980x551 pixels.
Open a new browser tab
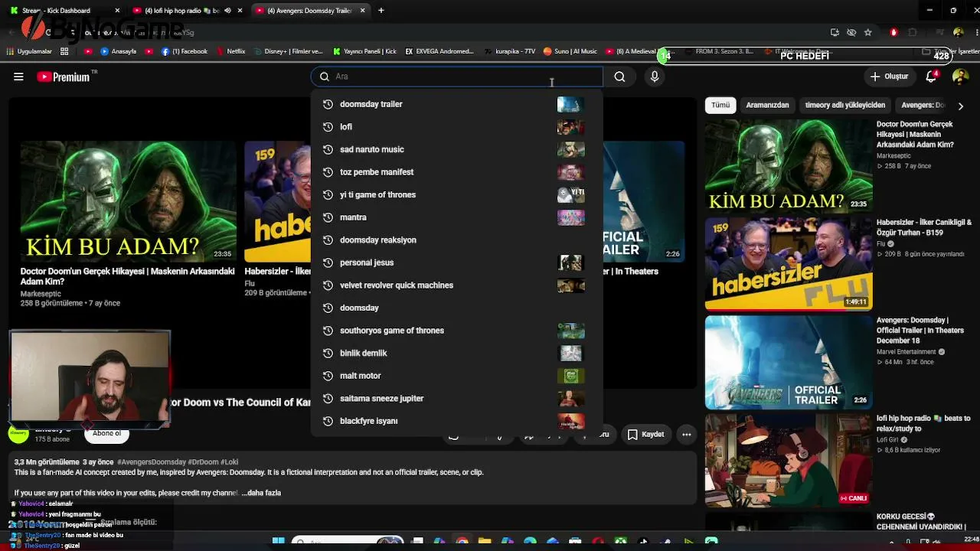pyautogui.click(x=381, y=11)
